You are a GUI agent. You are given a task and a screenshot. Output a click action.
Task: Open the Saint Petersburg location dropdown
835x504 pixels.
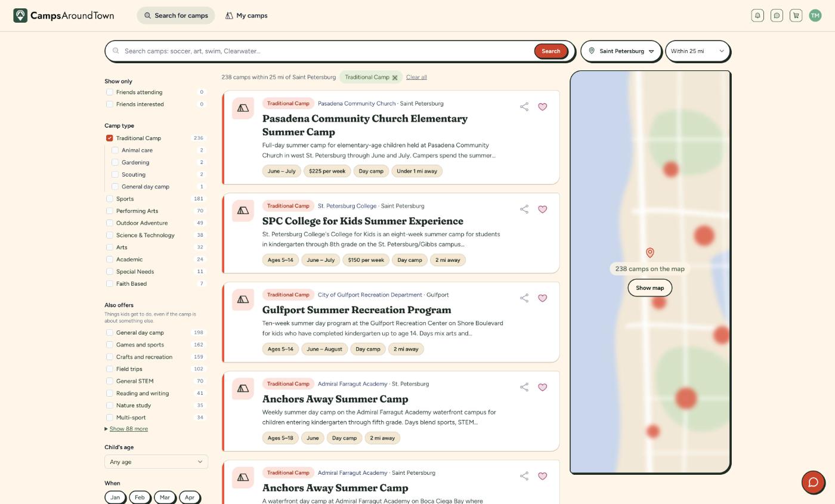coord(621,51)
